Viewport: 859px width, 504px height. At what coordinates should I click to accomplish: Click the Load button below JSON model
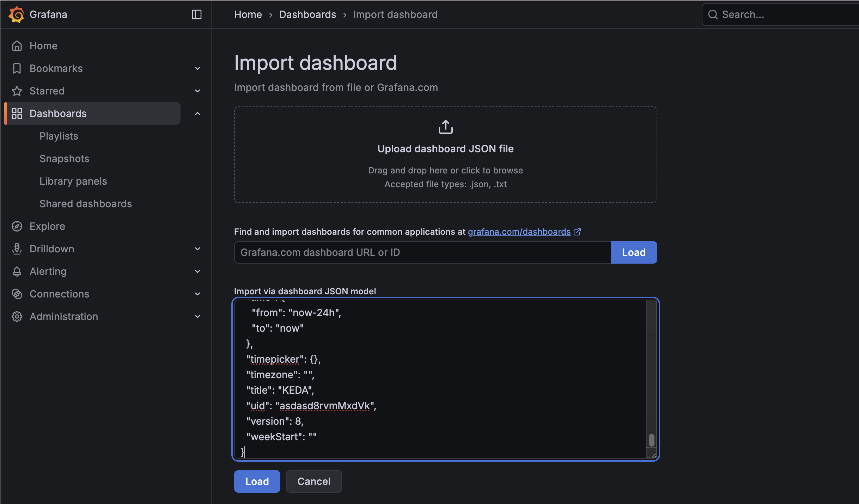tap(257, 481)
